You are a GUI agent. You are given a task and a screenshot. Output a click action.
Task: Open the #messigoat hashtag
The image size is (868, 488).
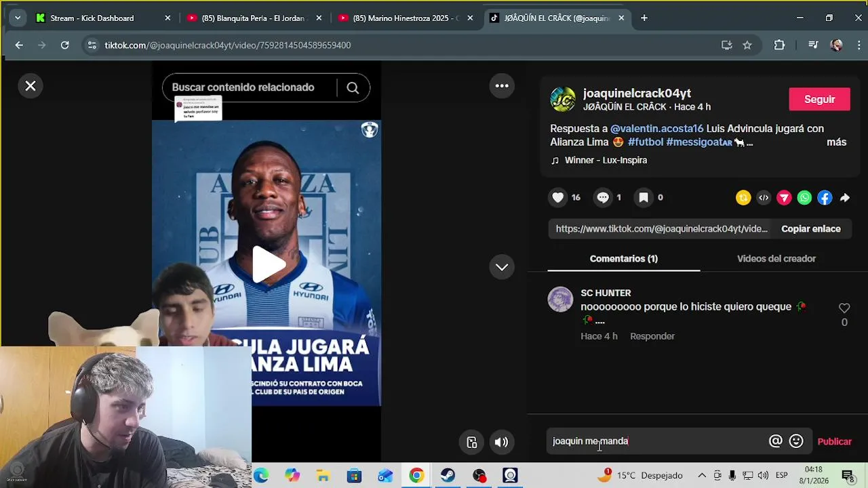pos(699,142)
